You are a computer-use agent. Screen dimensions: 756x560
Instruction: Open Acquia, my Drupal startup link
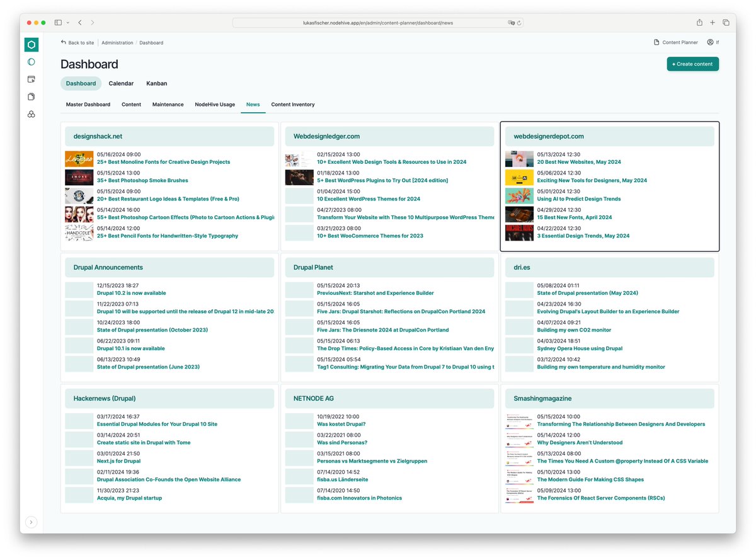click(130, 498)
